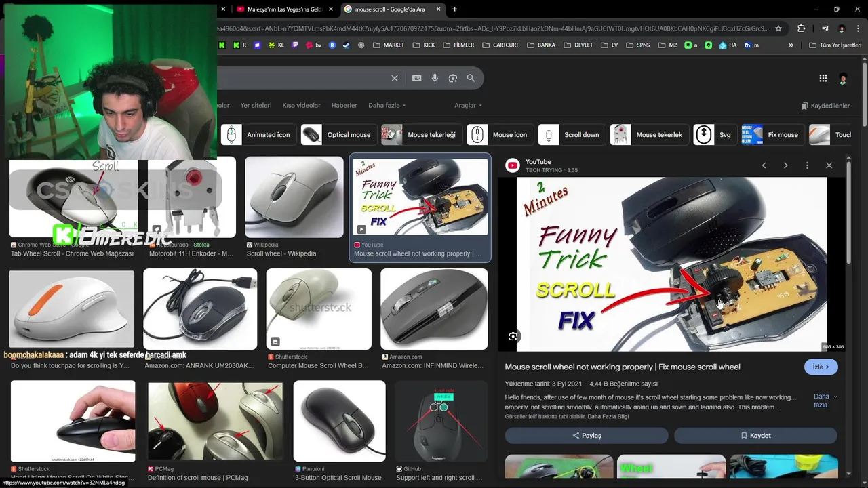Open the on-screen keyboard input tool
868x488 pixels.
417,78
